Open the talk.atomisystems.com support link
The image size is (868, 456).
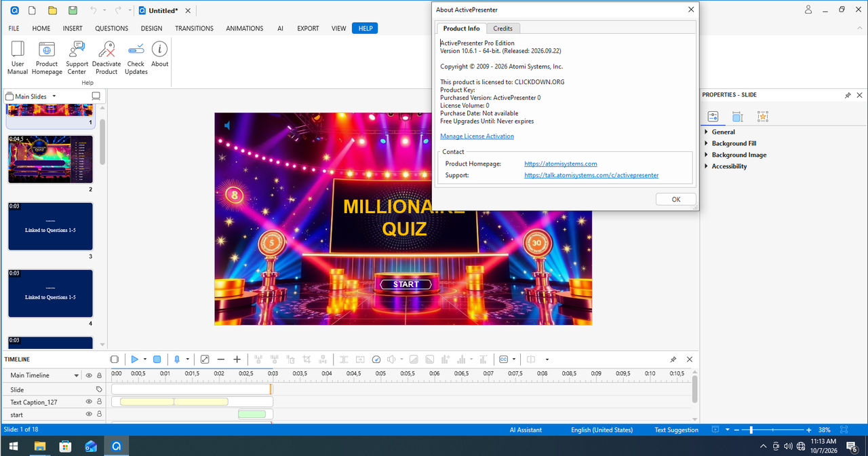591,175
